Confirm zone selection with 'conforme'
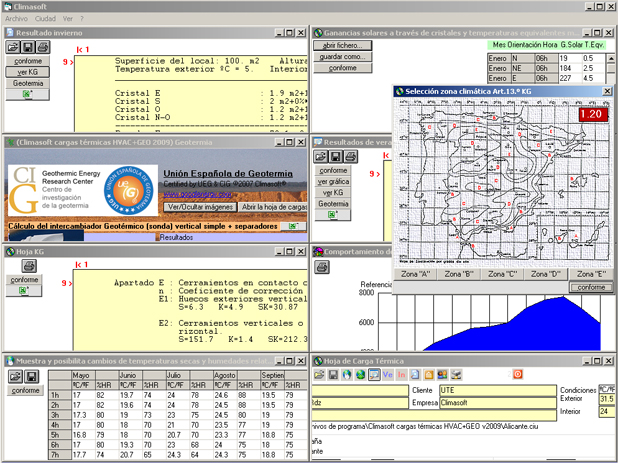Viewport: 618px width, 463px height. click(591, 287)
